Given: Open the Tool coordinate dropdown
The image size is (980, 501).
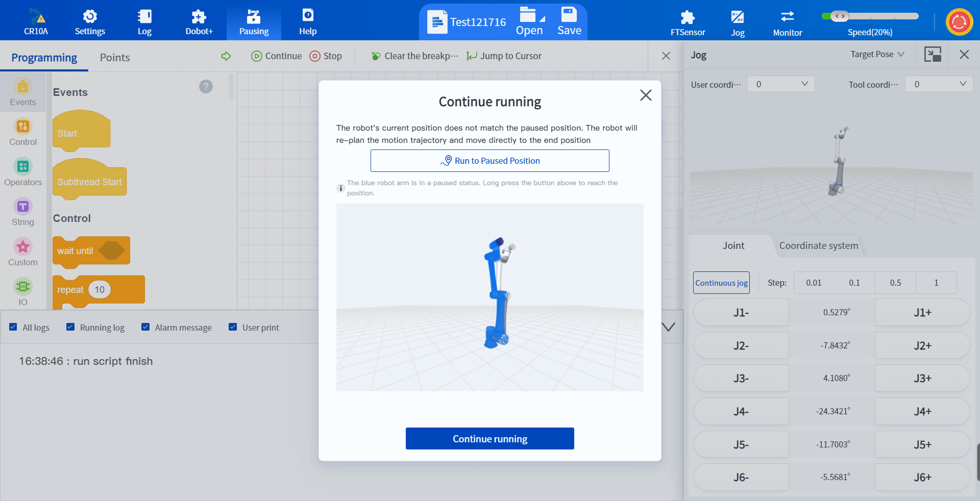Looking at the screenshot, I should (x=939, y=84).
